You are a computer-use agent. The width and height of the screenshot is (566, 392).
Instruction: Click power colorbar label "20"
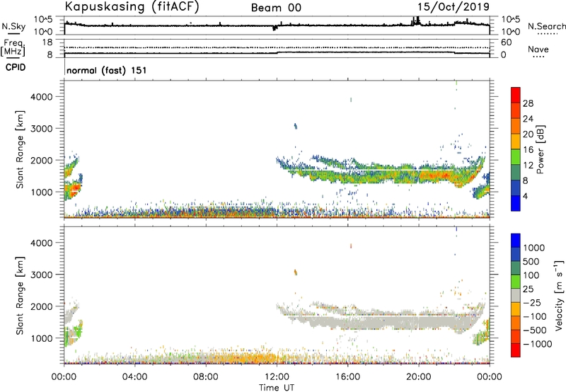click(528, 134)
